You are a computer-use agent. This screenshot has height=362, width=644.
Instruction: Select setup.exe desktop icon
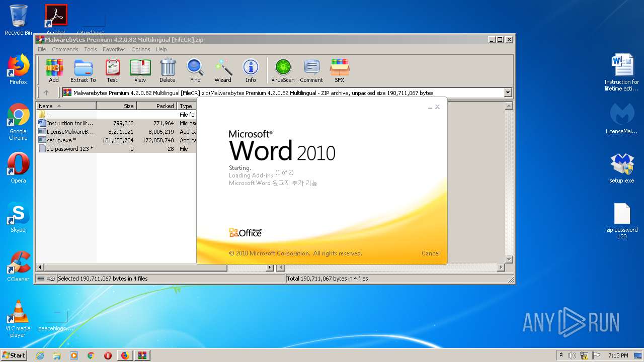tap(622, 168)
